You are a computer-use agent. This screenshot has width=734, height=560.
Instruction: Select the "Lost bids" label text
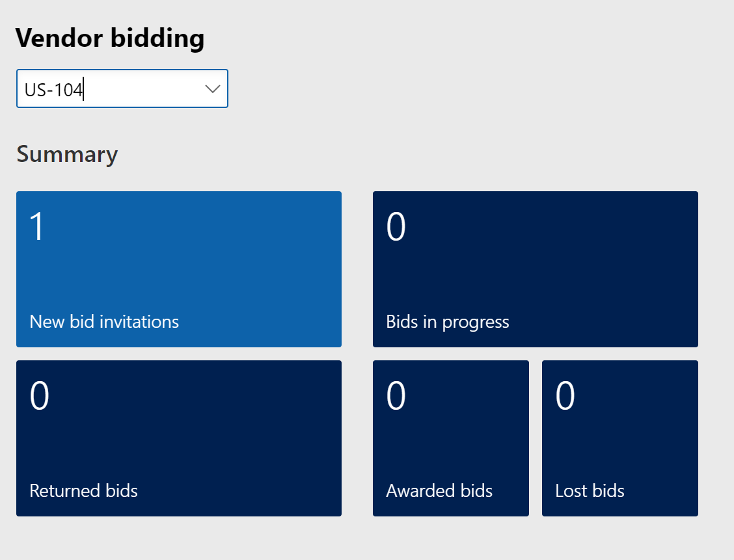[590, 490]
